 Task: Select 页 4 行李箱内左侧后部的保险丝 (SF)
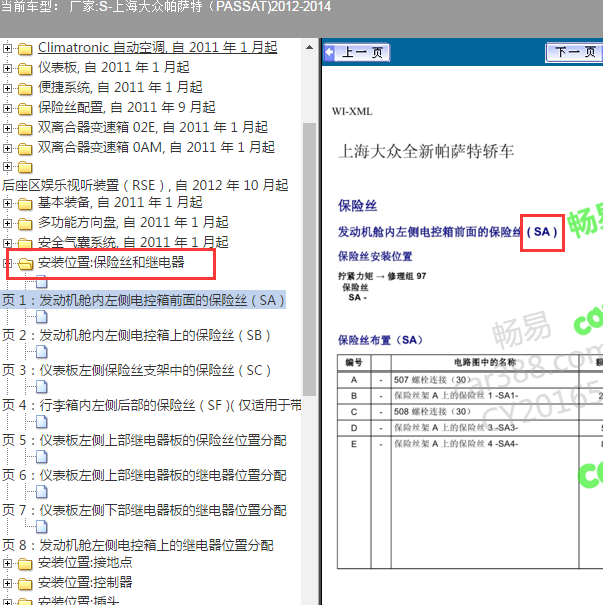coord(152,405)
